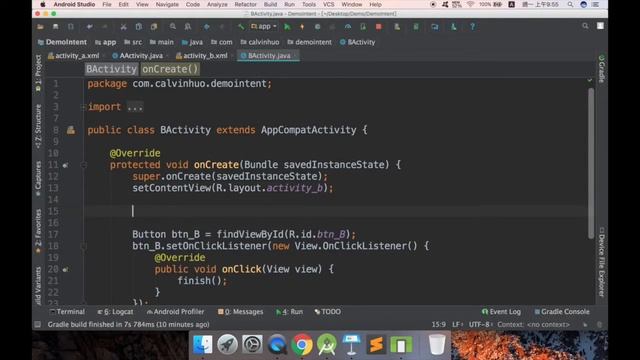Open Finder from the Dock
Viewport: 640px width, 360px height.
202,345
